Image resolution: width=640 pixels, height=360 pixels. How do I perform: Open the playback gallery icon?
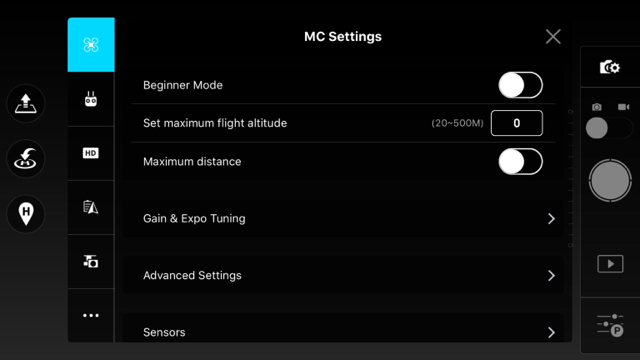[x=610, y=264]
